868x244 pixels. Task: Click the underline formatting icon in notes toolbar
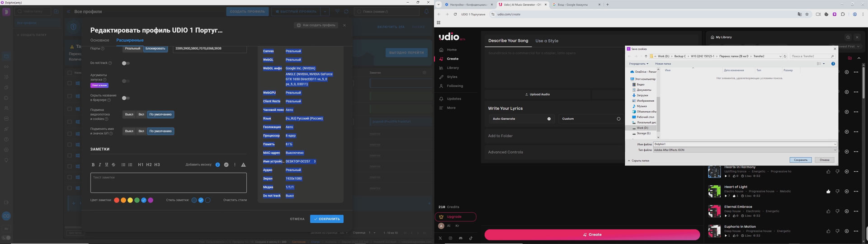pyautogui.click(x=107, y=164)
